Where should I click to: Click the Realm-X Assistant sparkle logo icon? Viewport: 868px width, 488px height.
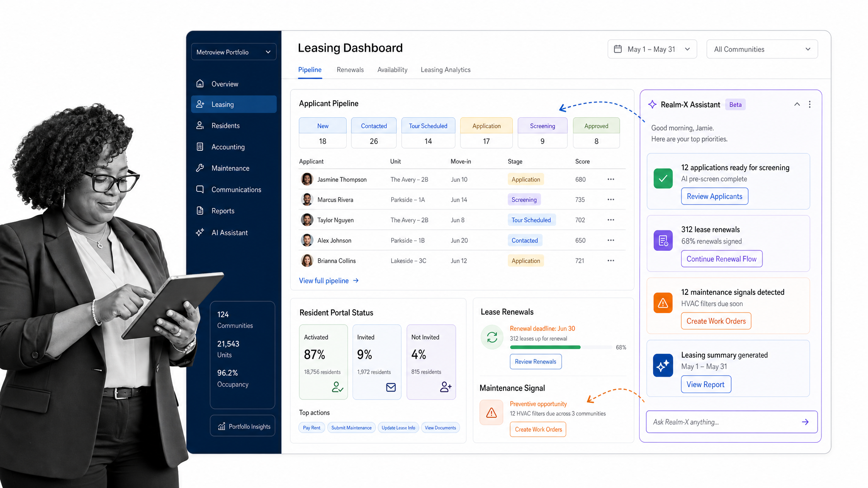[x=652, y=104]
